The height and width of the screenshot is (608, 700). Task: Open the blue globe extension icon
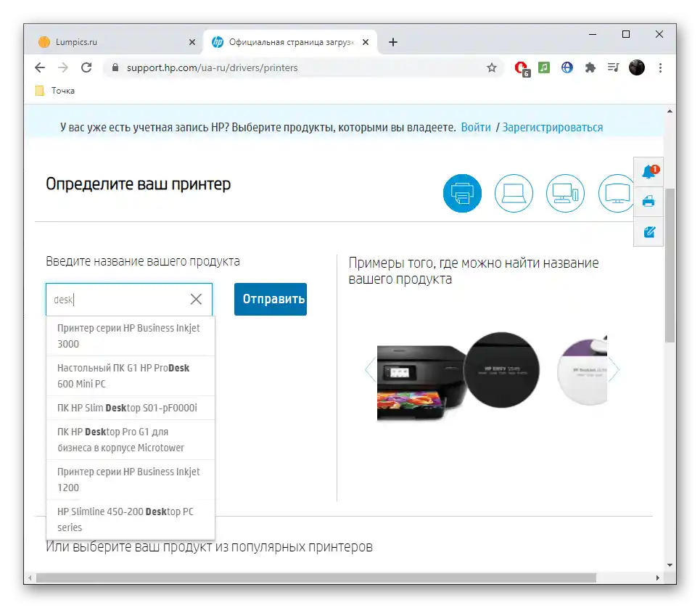pyautogui.click(x=567, y=68)
